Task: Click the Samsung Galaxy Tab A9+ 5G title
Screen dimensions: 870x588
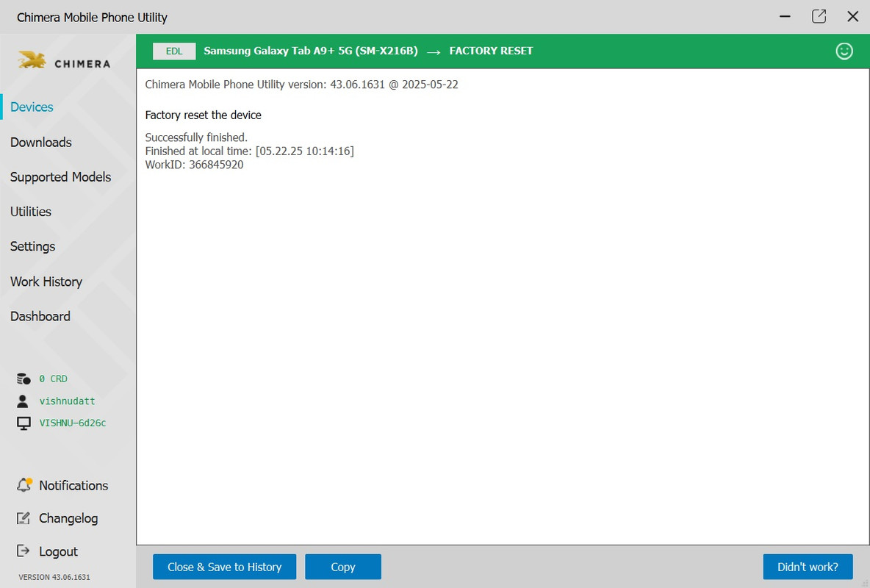Action: [x=311, y=51]
